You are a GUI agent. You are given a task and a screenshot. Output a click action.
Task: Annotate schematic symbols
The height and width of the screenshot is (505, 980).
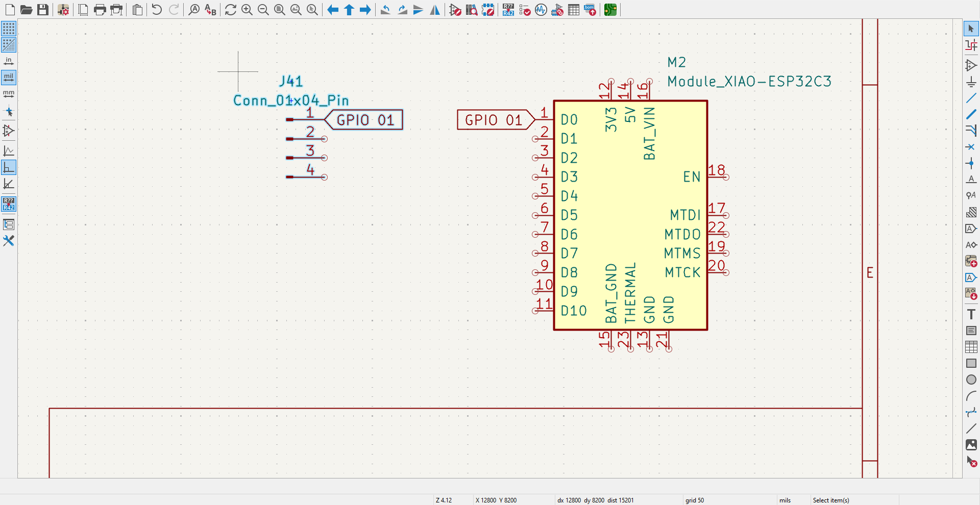(508, 10)
